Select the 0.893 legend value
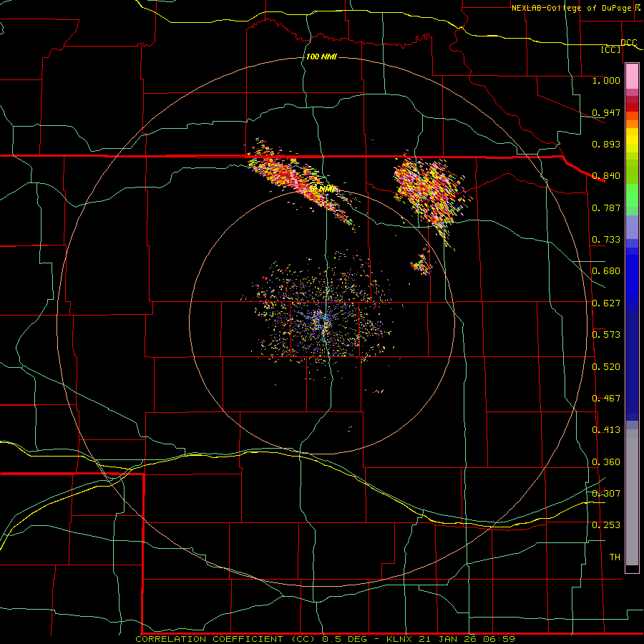 (606, 144)
